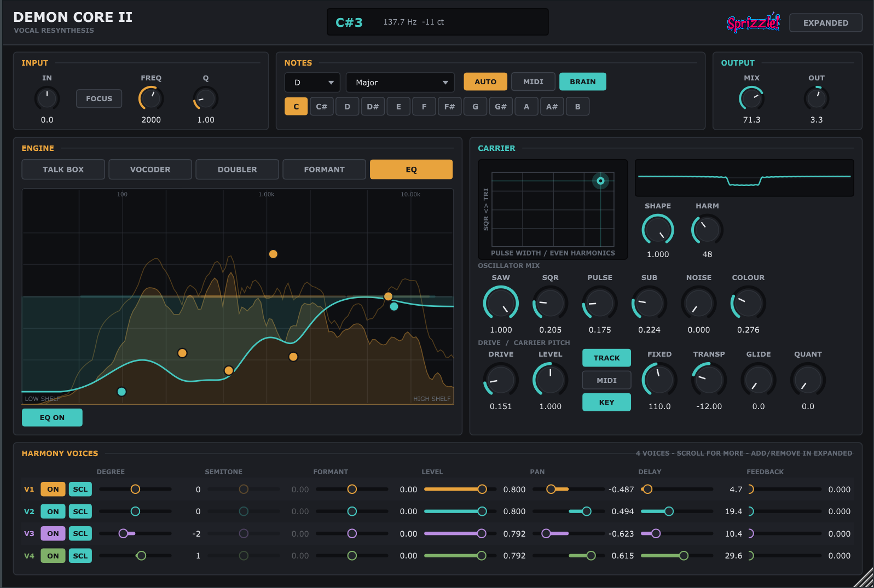The height and width of the screenshot is (588, 874).
Task: Click the V2 pan slider handle
Action: (x=587, y=511)
